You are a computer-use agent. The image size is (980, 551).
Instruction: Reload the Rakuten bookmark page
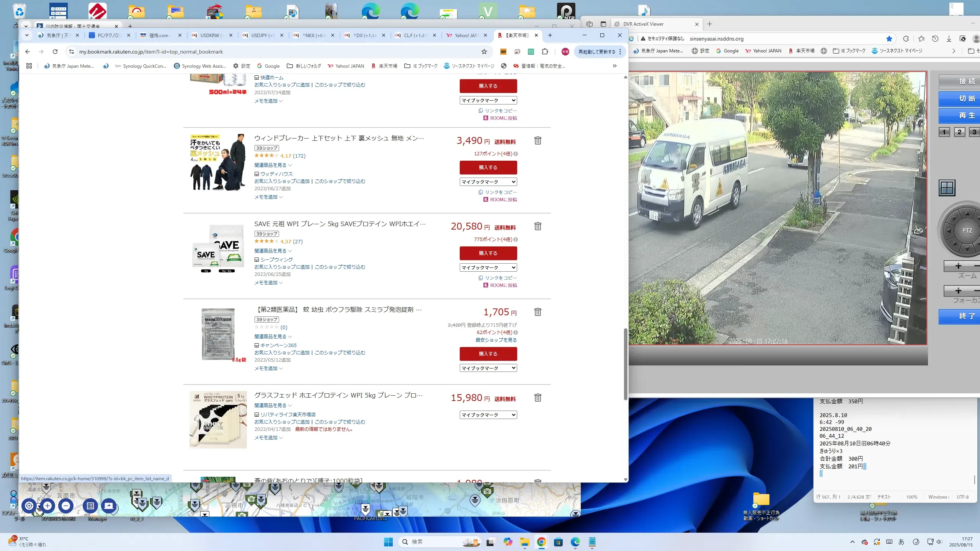(55, 52)
